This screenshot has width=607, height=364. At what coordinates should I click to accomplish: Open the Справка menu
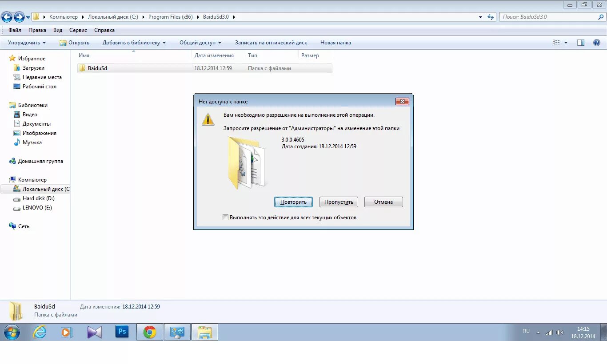click(x=104, y=30)
